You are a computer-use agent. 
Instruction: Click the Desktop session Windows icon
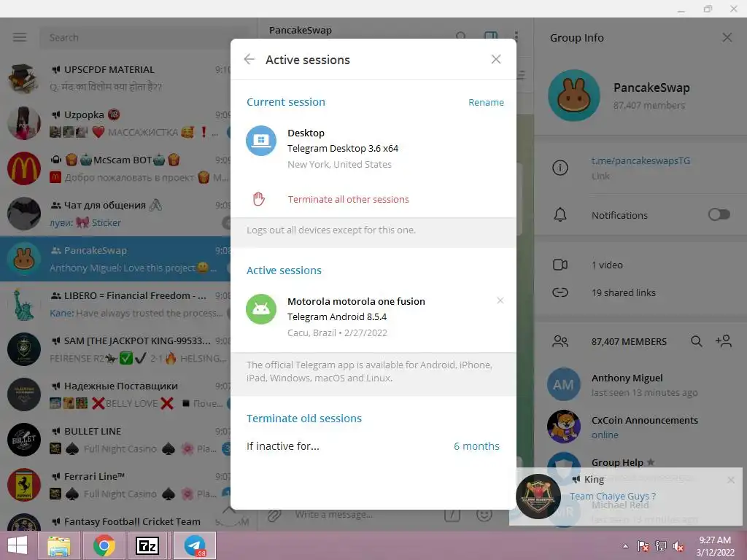click(261, 141)
